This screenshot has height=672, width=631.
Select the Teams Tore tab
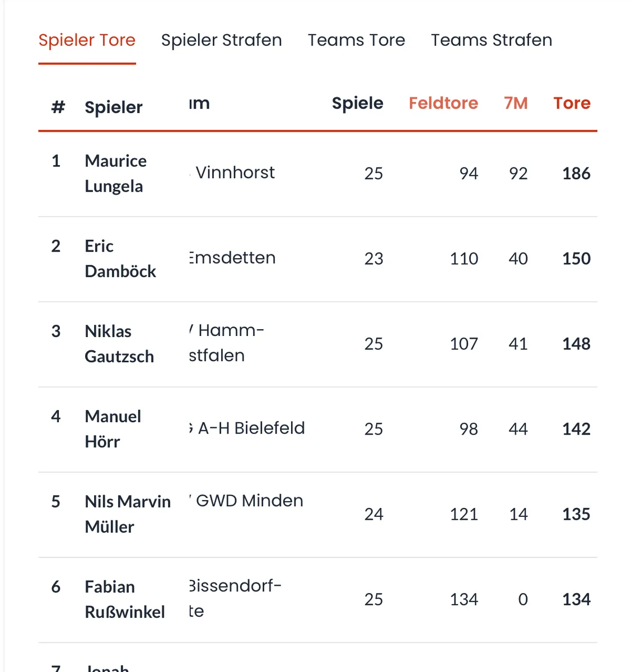tap(356, 40)
